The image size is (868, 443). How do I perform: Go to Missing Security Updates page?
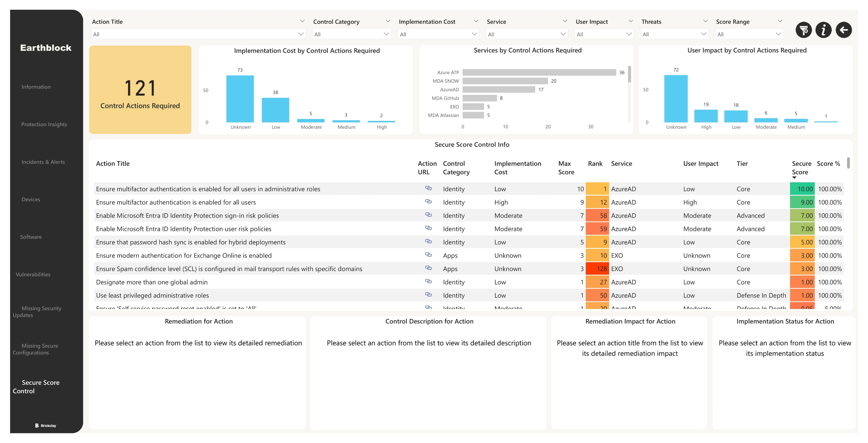(x=37, y=312)
